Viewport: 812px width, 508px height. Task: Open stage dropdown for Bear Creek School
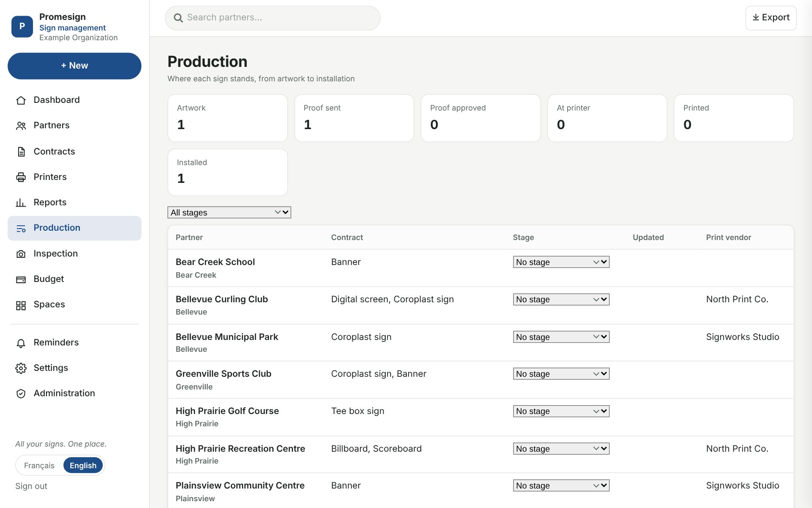click(561, 262)
